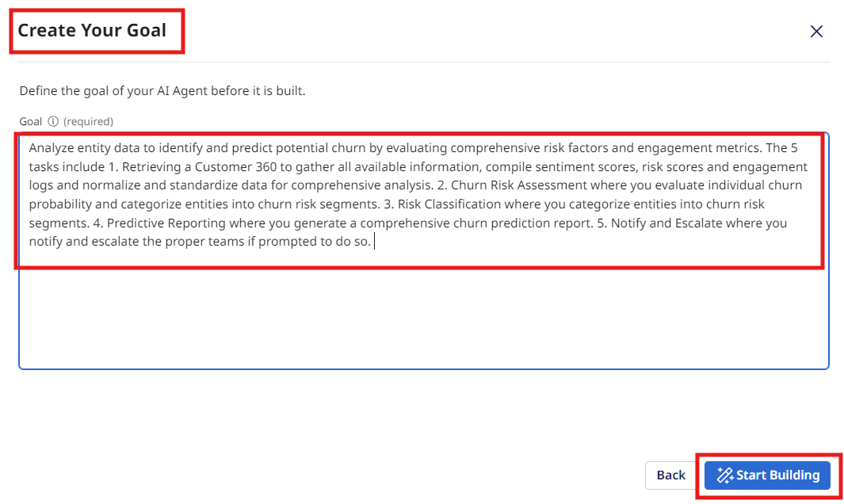Click the "Define the goal of your AI Agent" description
The image size is (844, 504).
(162, 91)
